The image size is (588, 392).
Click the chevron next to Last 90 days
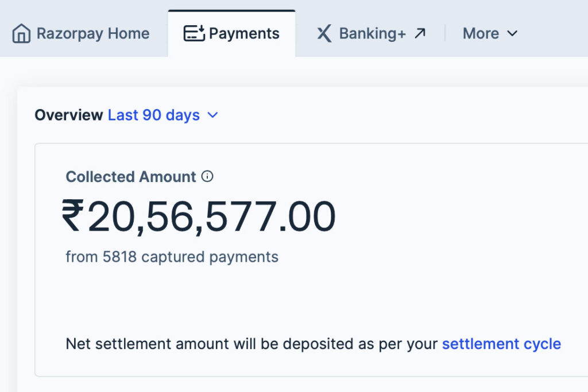pyautogui.click(x=212, y=115)
